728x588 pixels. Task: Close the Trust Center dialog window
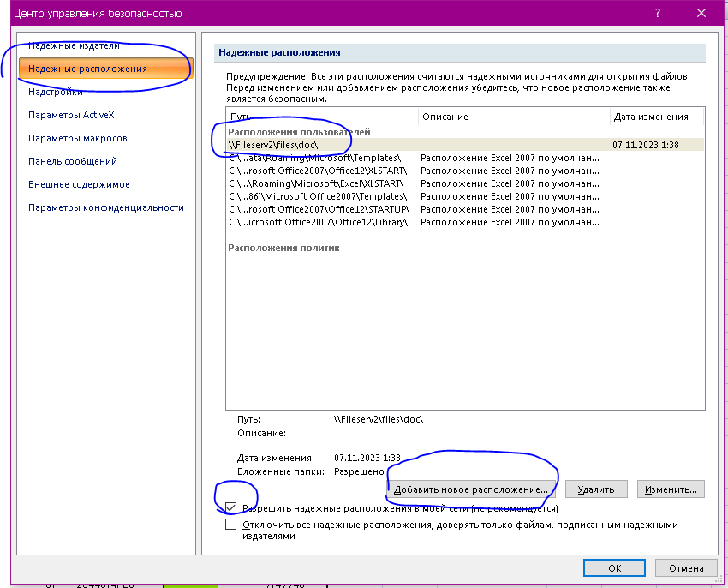(x=702, y=13)
